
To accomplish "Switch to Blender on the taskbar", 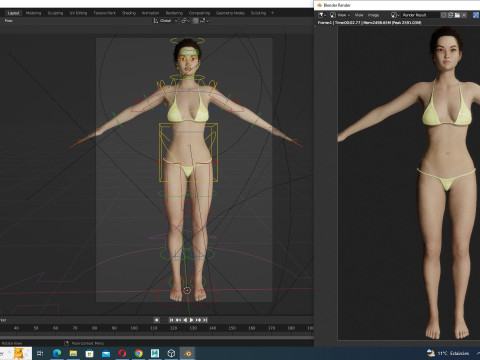I will [188, 353].
